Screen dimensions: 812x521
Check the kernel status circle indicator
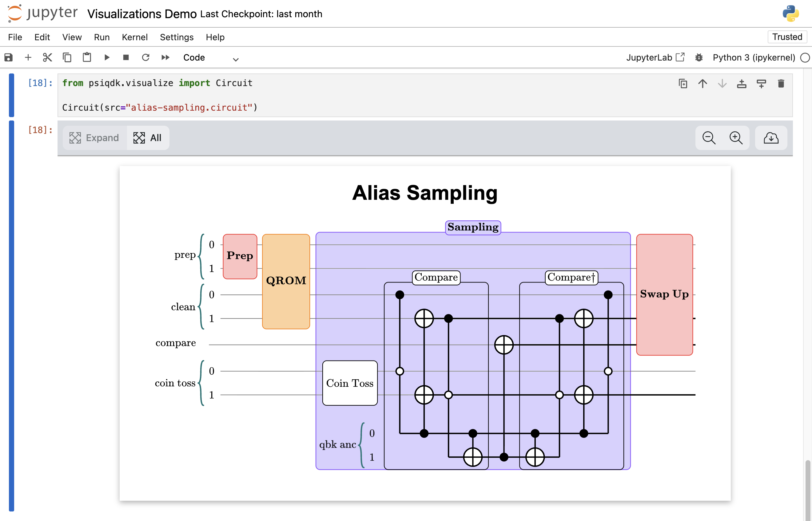[805, 58]
